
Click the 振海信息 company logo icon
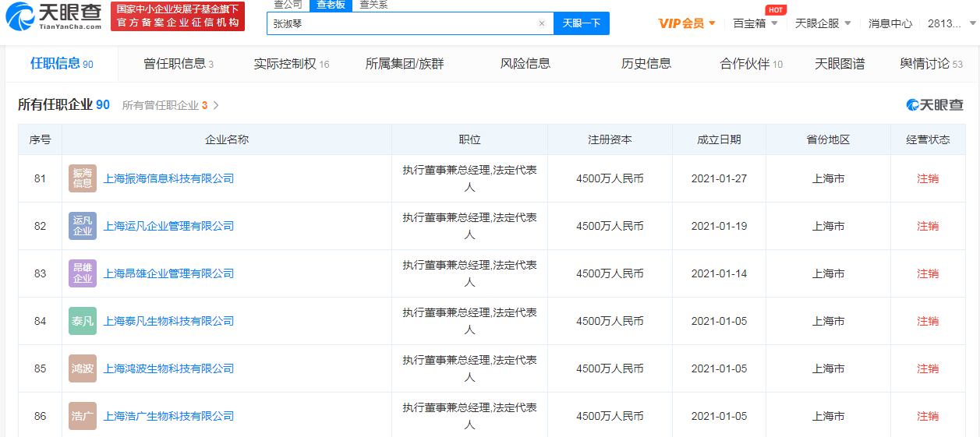83,178
